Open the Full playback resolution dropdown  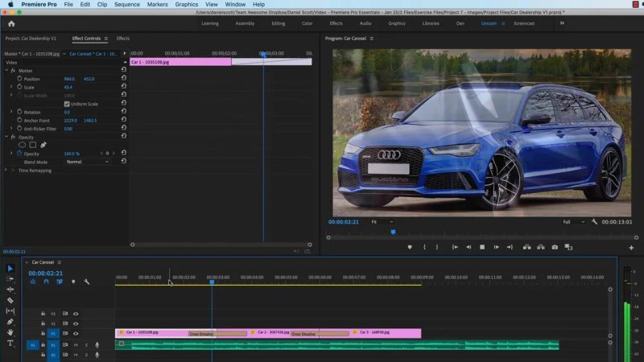pos(573,222)
